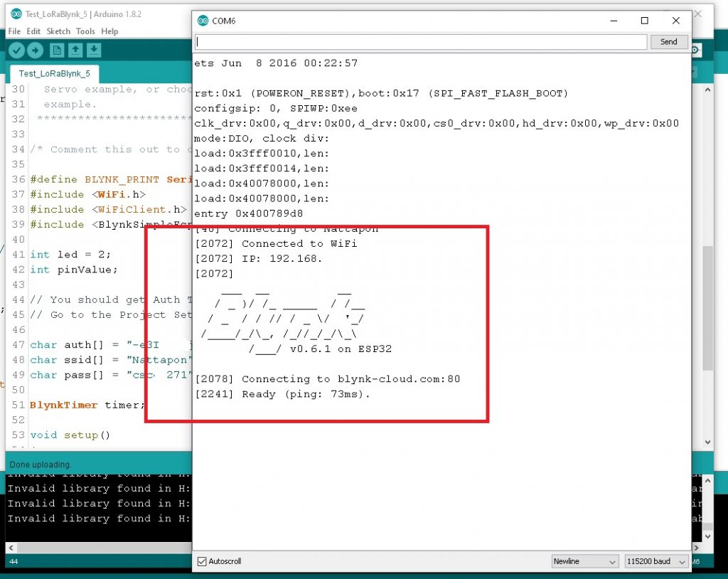The height and width of the screenshot is (579, 728).
Task: Select the Test_LoRaBlynk_5 sketch tab
Action: tap(54, 73)
